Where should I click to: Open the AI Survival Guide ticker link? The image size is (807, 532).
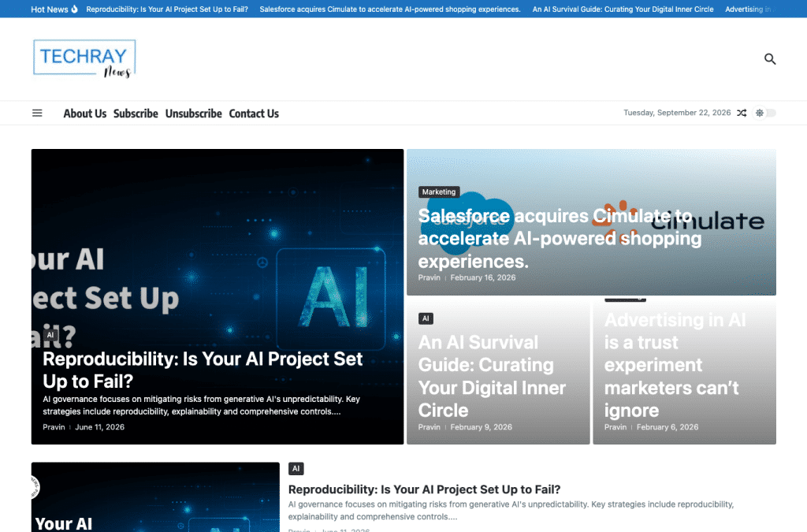(x=623, y=9)
